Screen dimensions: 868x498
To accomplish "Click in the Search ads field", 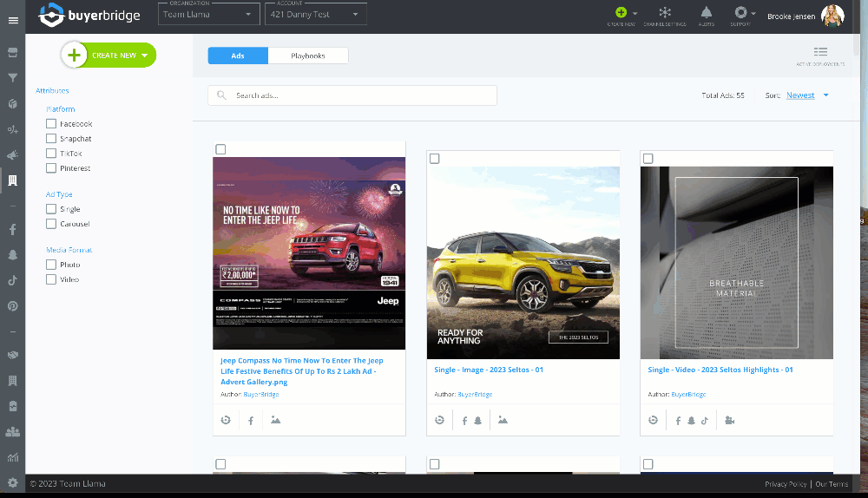I will click(x=352, y=95).
